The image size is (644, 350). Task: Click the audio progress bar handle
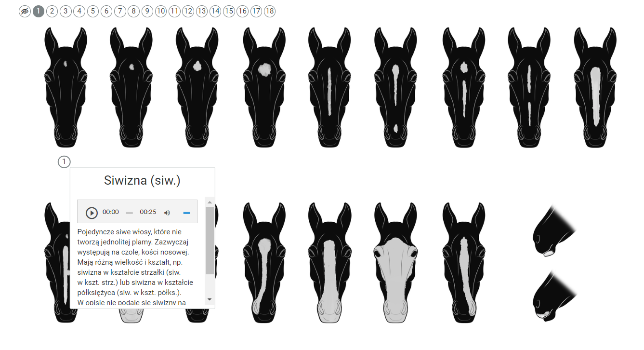coord(129,213)
